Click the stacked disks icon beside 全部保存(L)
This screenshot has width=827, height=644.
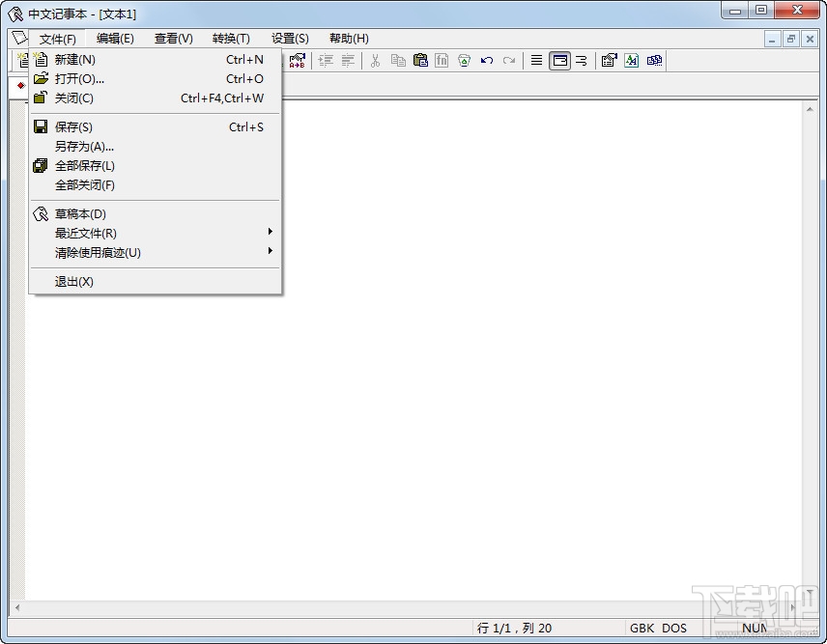[x=40, y=165]
